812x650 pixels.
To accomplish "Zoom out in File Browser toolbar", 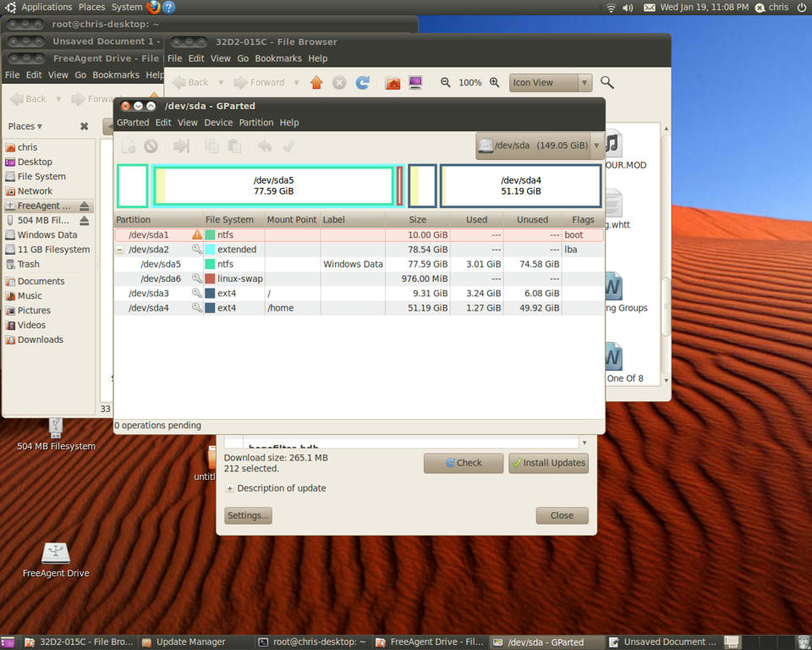I will pyautogui.click(x=446, y=83).
